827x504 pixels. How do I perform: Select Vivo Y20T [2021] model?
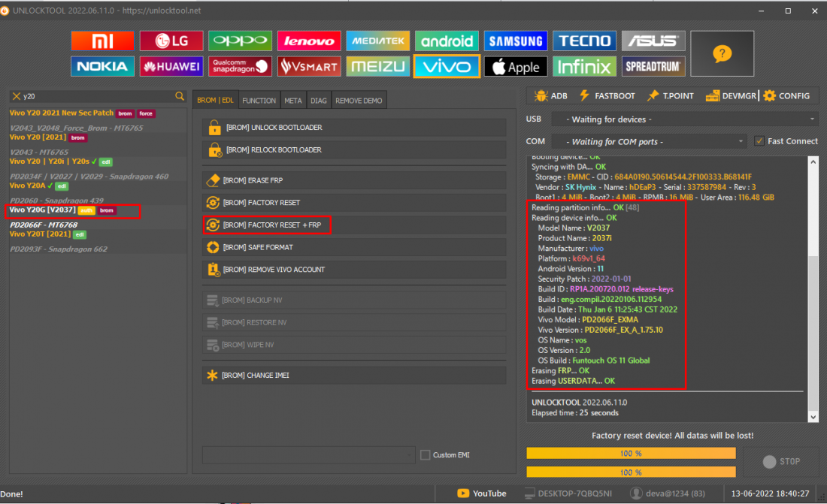coord(40,234)
